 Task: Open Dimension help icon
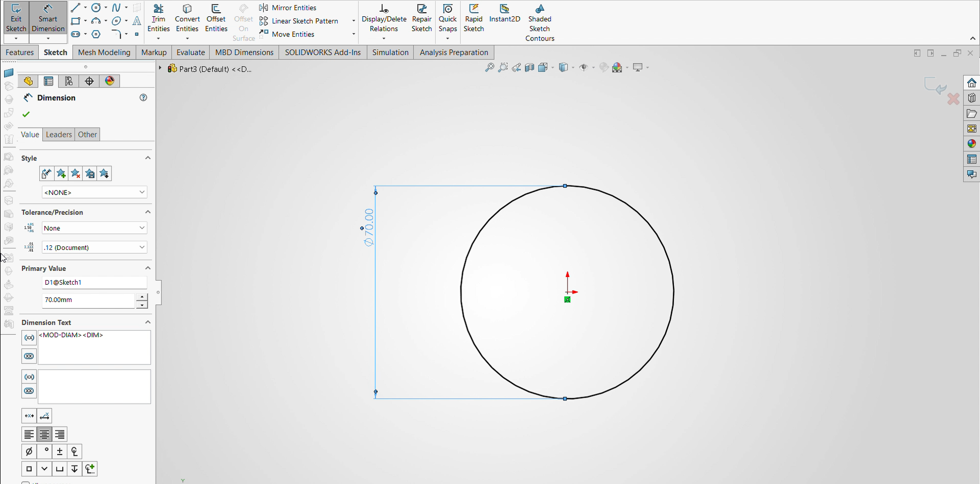click(x=144, y=98)
